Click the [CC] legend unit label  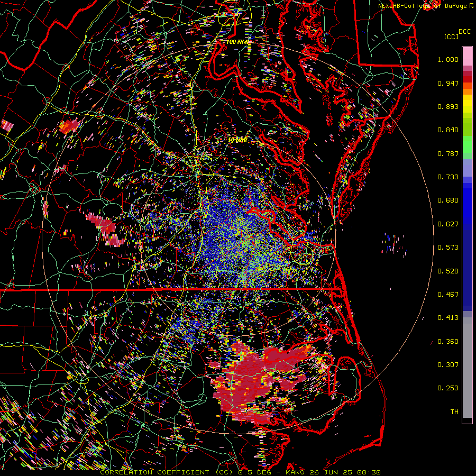click(451, 36)
